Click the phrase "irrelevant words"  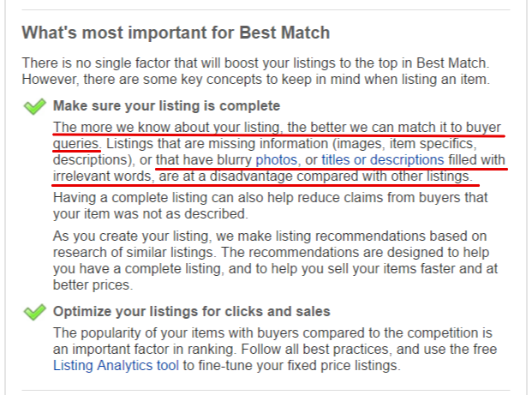pos(102,177)
